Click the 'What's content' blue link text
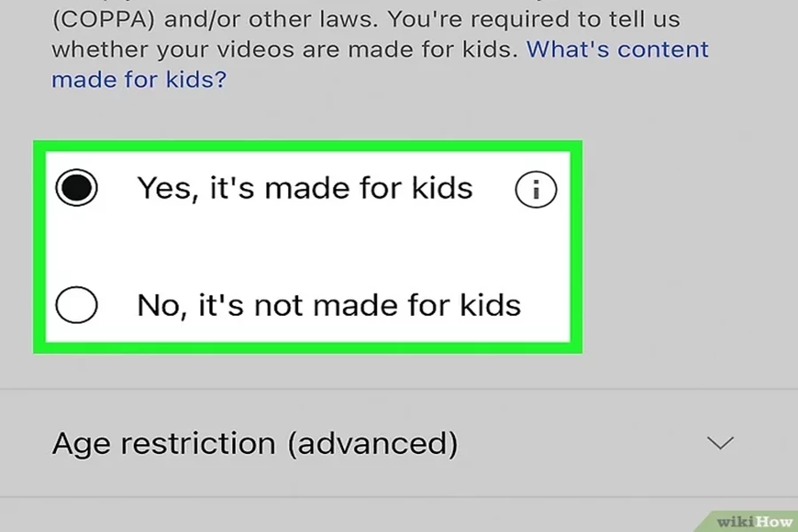The width and height of the screenshot is (798, 532). (x=617, y=50)
